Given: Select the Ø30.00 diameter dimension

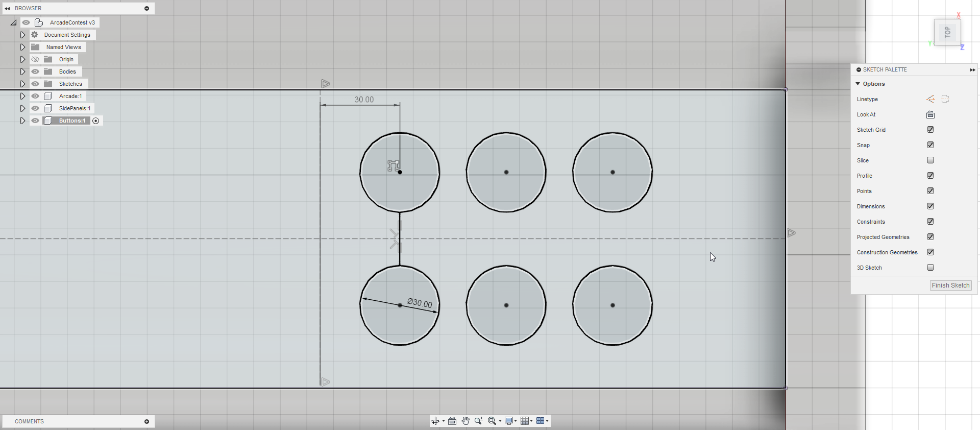Looking at the screenshot, I should pos(420,303).
